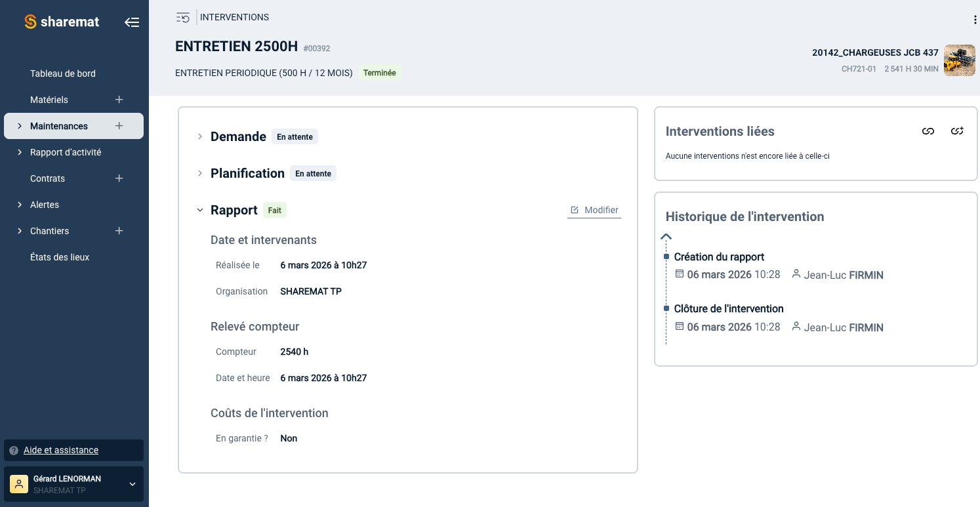Click the person icon next to Jean-Luc FIRMIN
This screenshot has width=980, height=507.
click(x=796, y=274)
